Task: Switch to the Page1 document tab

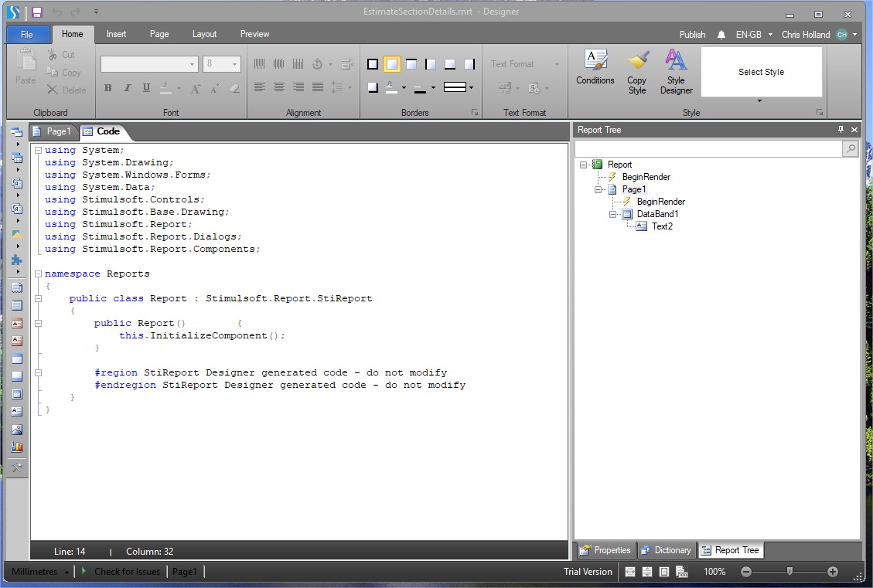Action: pyautogui.click(x=53, y=131)
